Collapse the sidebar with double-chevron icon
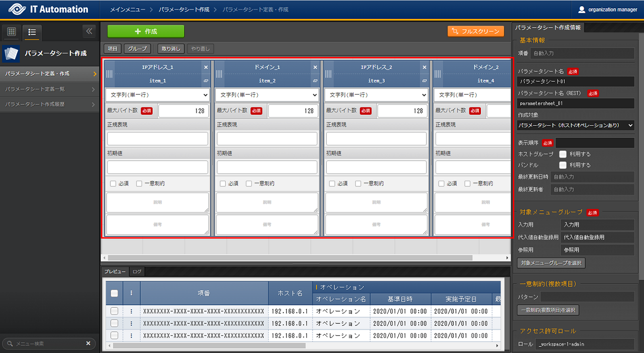 click(89, 31)
